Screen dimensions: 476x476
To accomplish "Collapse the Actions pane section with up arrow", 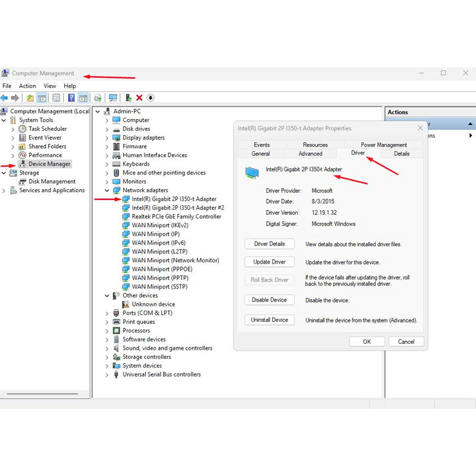I will tap(470, 124).
